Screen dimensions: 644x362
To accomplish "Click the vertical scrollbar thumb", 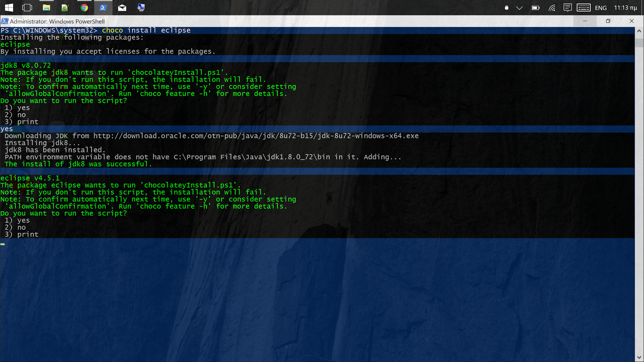I will 639,43.
